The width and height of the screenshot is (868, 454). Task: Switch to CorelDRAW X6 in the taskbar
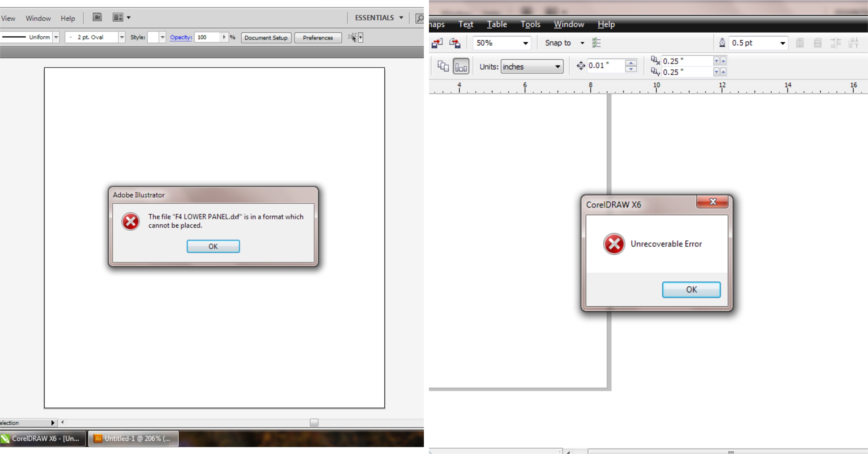pyautogui.click(x=43, y=438)
